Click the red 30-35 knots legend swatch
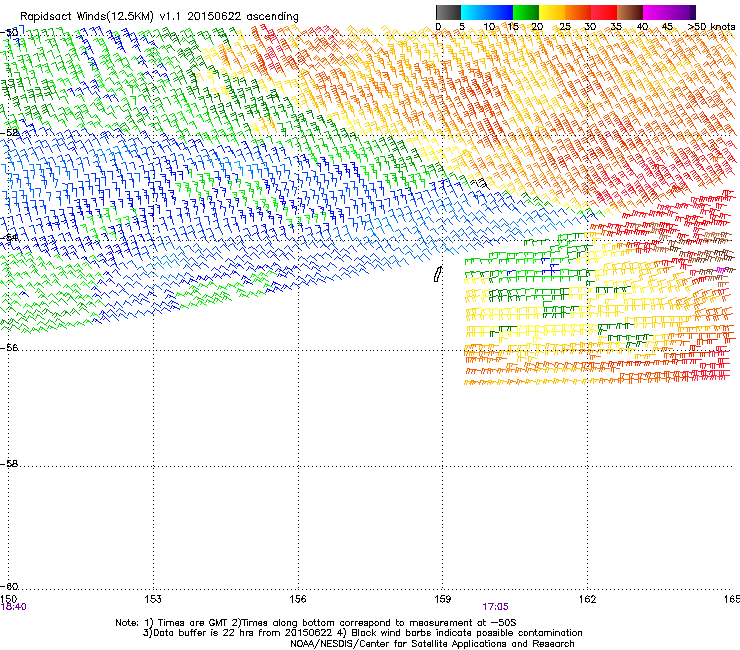 point(604,12)
